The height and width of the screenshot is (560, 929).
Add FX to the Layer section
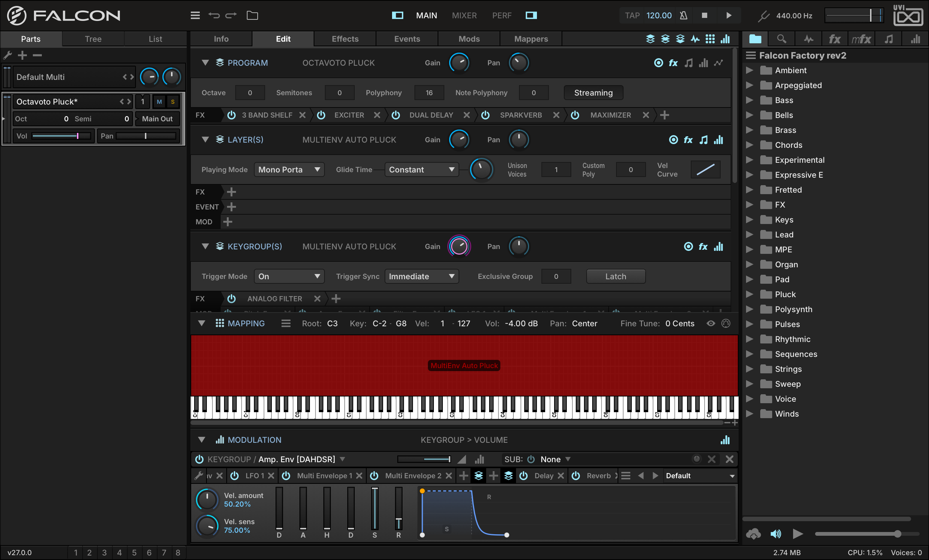click(x=231, y=192)
